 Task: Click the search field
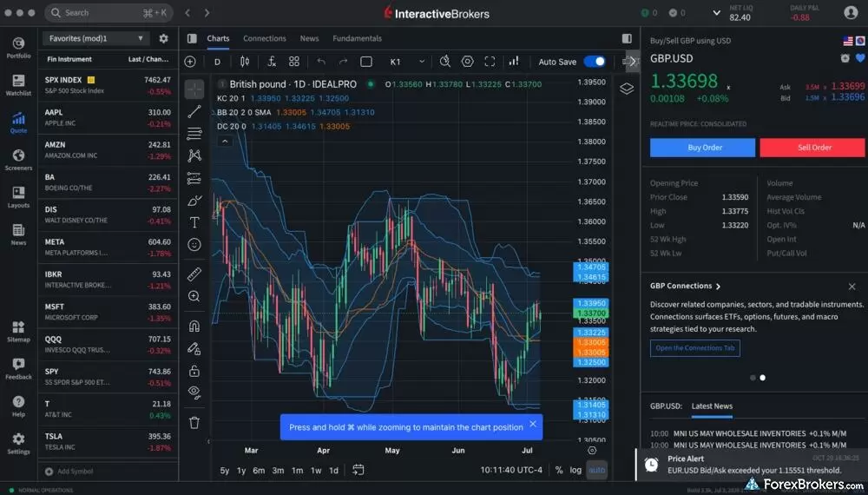pos(108,13)
